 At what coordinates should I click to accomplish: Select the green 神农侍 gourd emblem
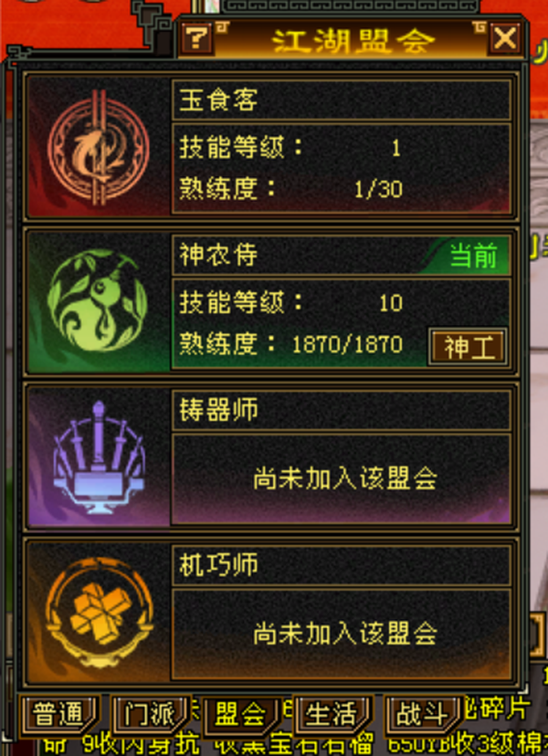tap(98, 299)
